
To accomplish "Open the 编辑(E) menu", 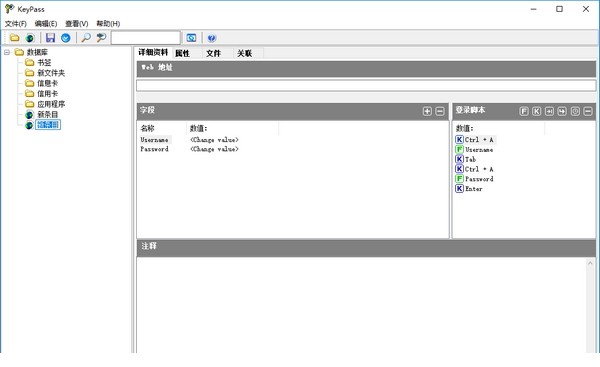I will tap(46, 24).
